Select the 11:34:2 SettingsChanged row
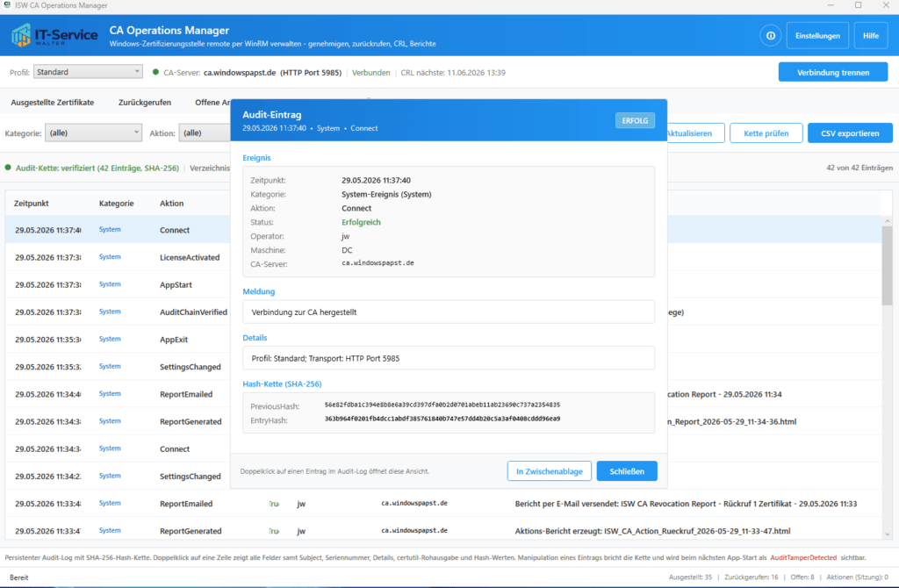Screen dimensions: 899x588 click(119, 477)
